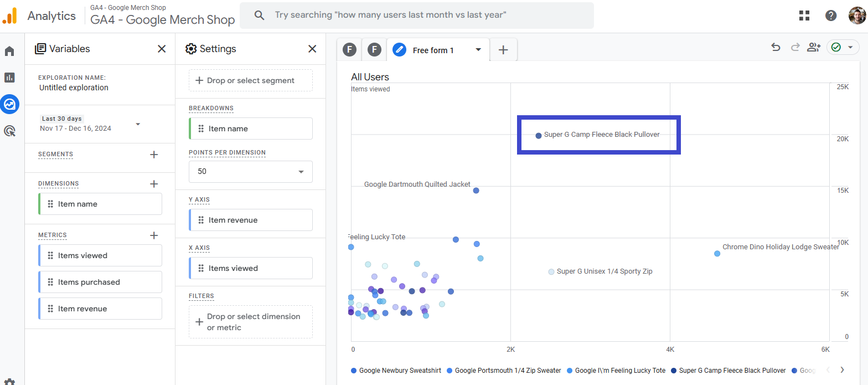Redo the exploration change
Screen dimensions: 868x385
[795, 48]
